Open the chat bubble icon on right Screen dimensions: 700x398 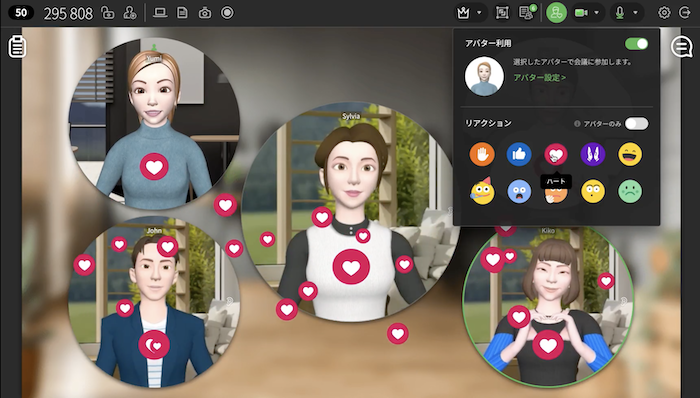click(x=682, y=46)
